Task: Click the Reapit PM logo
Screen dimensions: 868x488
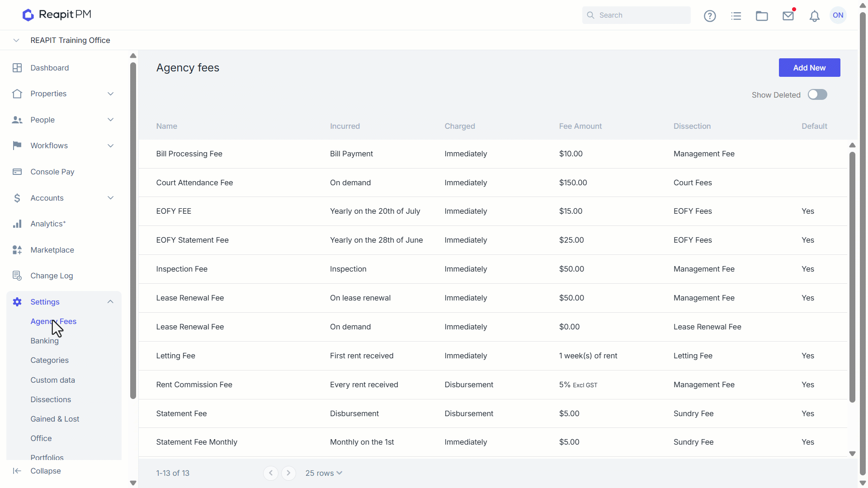Action: coord(57,15)
